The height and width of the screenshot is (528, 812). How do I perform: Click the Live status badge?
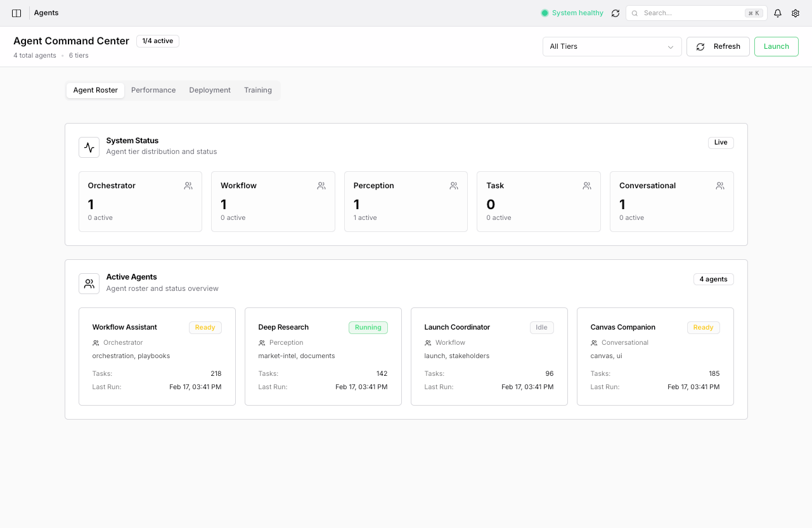click(x=721, y=143)
